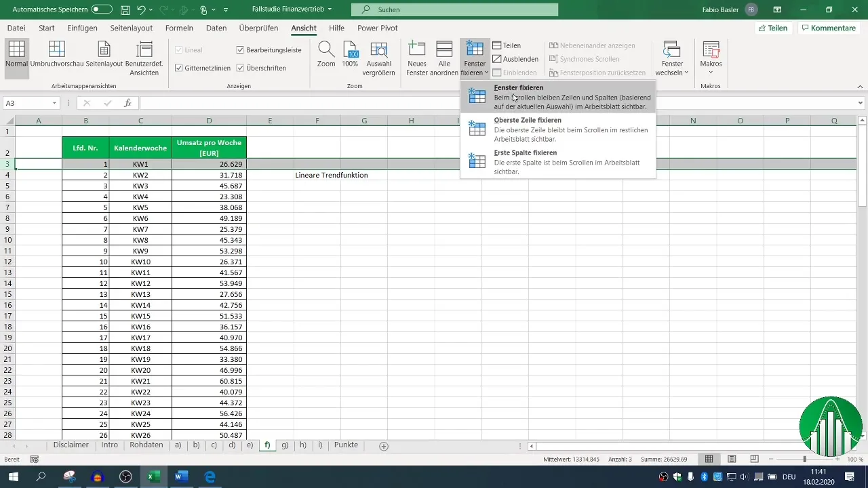Image resolution: width=868 pixels, height=488 pixels.
Task: Click Teilen split window button
Action: (x=507, y=45)
